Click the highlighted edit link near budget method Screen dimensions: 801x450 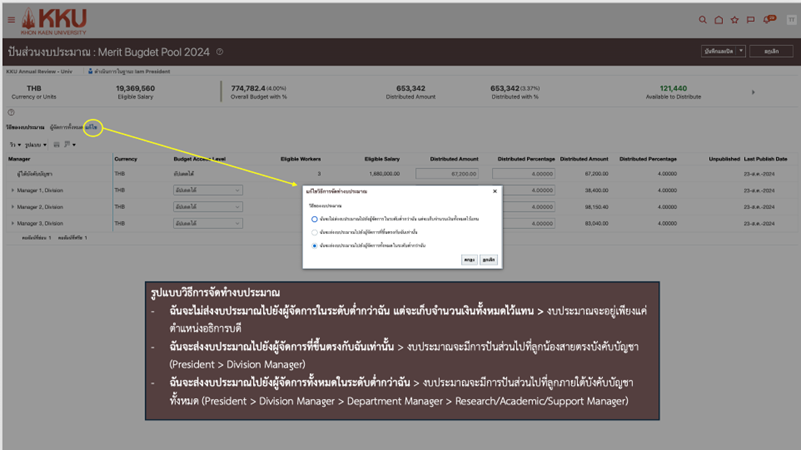(92, 128)
